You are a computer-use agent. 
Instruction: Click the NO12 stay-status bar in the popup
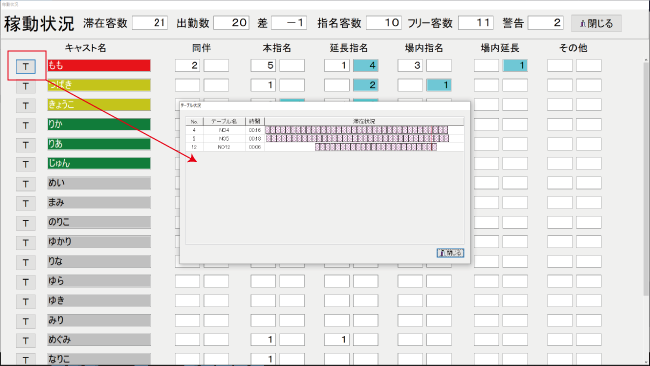[376, 147]
